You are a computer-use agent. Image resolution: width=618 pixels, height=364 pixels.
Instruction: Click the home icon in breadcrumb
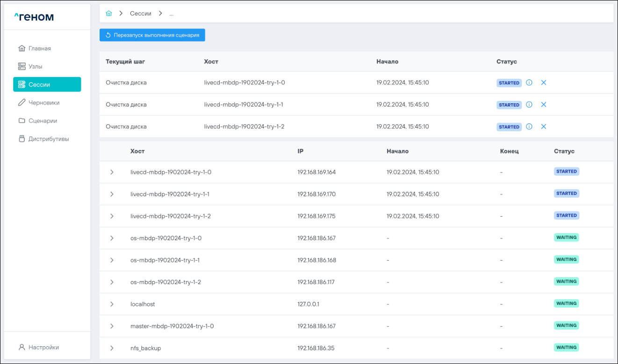pyautogui.click(x=109, y=14)
